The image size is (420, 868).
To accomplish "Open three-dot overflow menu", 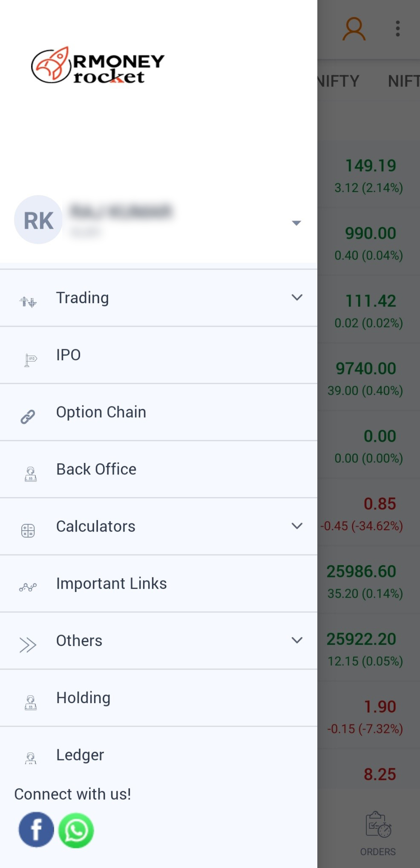I will click(397, 29).
